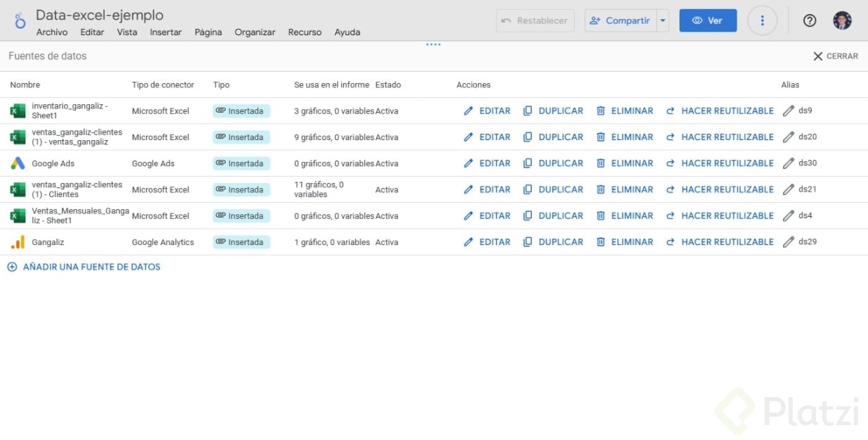Click the blue Ver button
The width and height of the screenshot is (868, 440).
coord(708,20)
